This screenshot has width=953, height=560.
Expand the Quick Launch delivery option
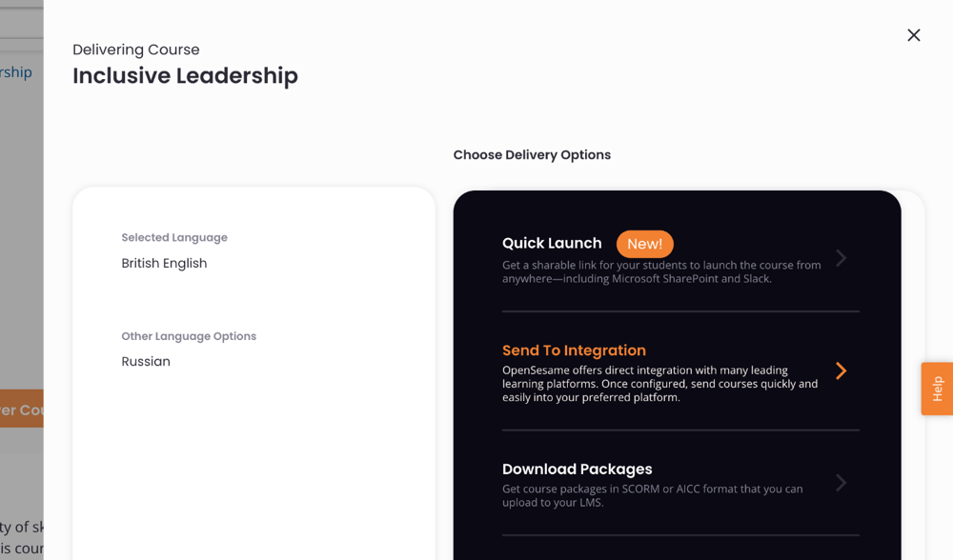click(x=552, y=243)
